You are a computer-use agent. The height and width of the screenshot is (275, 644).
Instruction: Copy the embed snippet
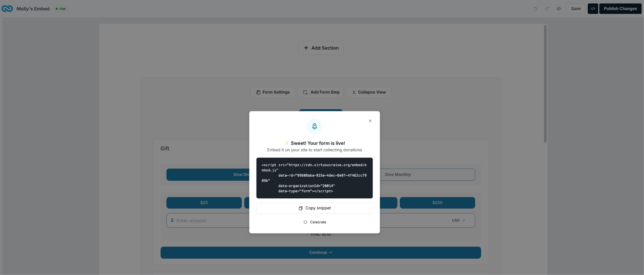click(x=314, y=208)
